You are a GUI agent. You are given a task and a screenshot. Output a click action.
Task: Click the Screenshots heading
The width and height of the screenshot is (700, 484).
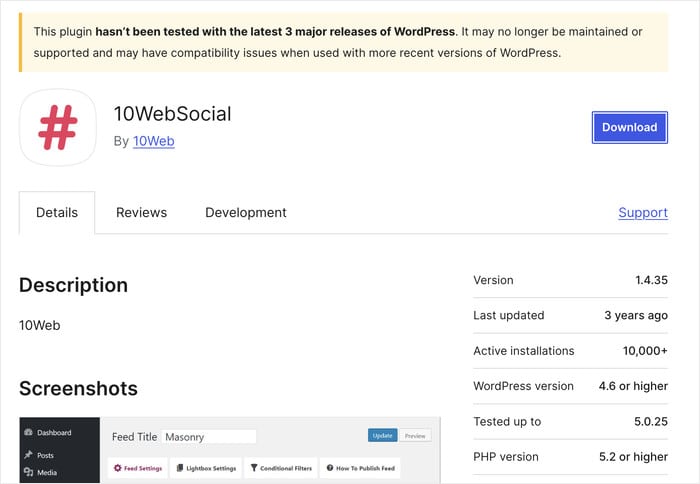[x=78, y=388]
